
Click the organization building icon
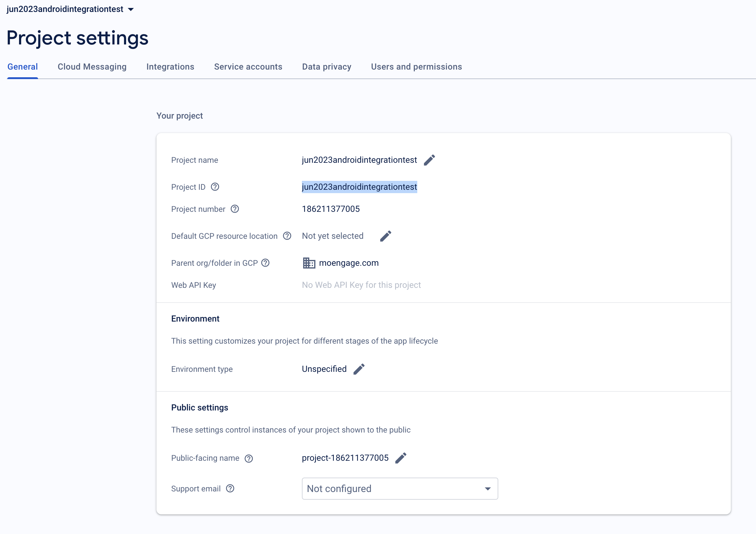(309, 263)
